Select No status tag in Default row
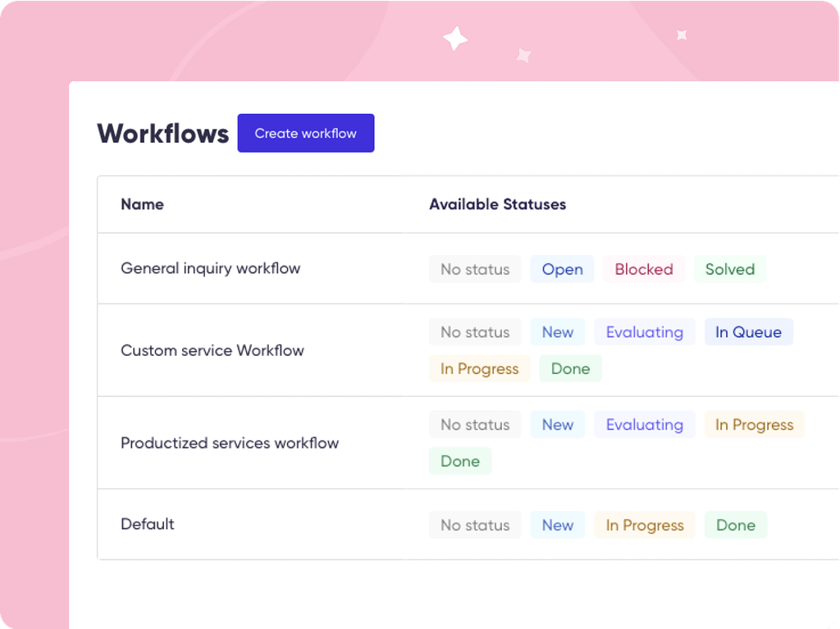Screen dimensions: 840x629 (475, 525)
